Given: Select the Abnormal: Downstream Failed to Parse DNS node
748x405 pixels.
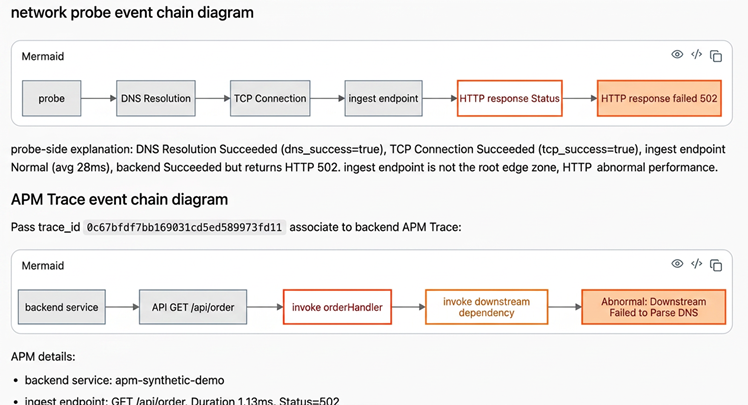Looking at the screenshot, I should coord(654,307).
